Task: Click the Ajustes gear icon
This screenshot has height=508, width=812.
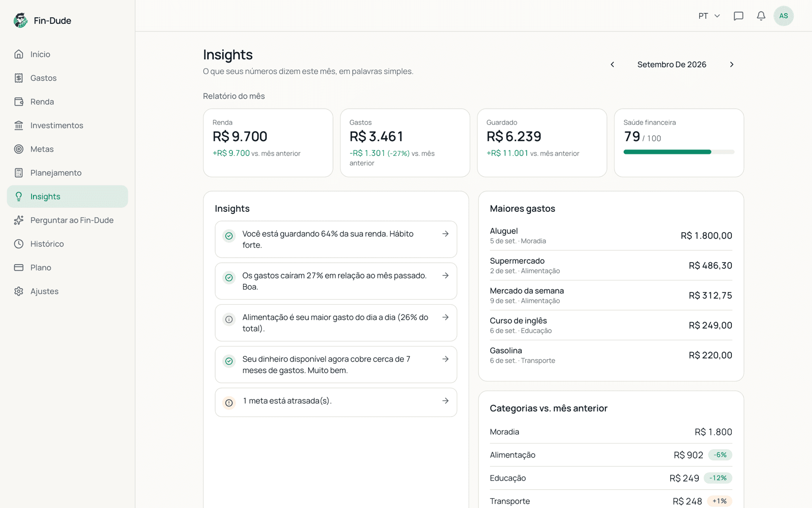Action: pyautogui.click(x=19, y=291)
